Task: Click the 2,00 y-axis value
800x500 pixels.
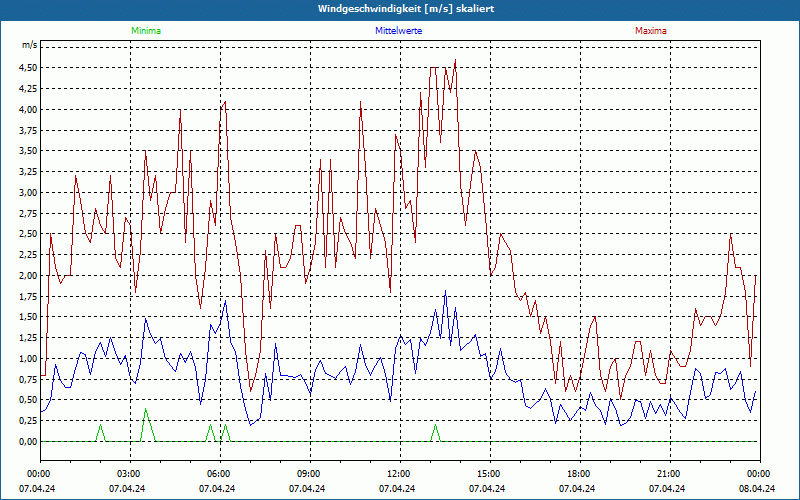Action: pyautogui.click(x=28, y=276)
